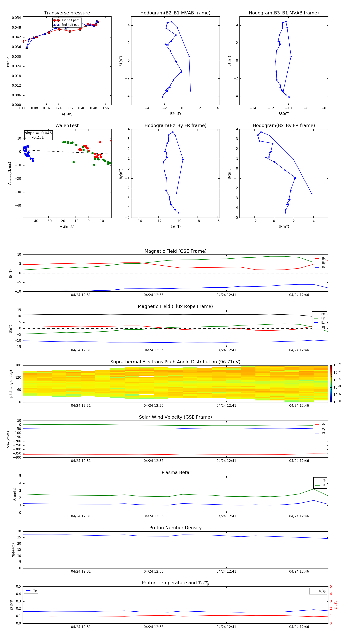The image size is (351, 644).
Task: Click the 'Transverse pressure' plot title
Action: tap(67, 13)
